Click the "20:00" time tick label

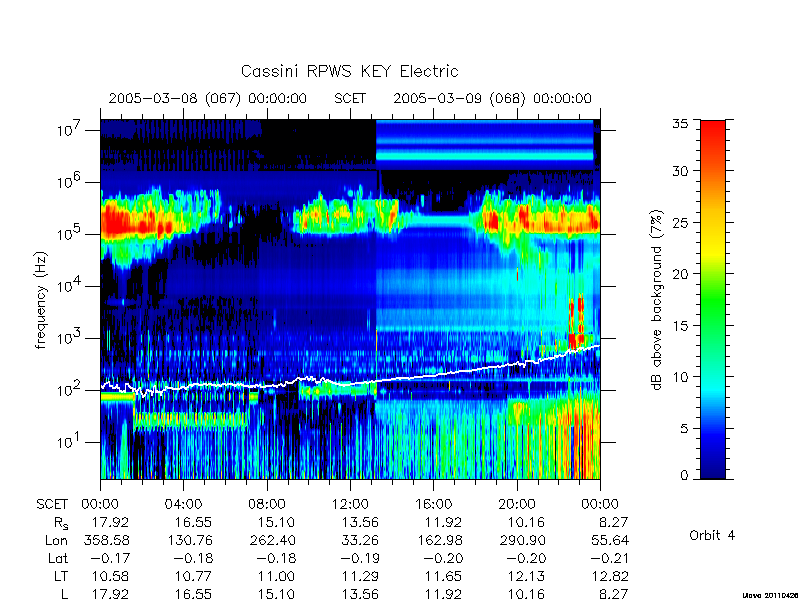pos(517,504)
